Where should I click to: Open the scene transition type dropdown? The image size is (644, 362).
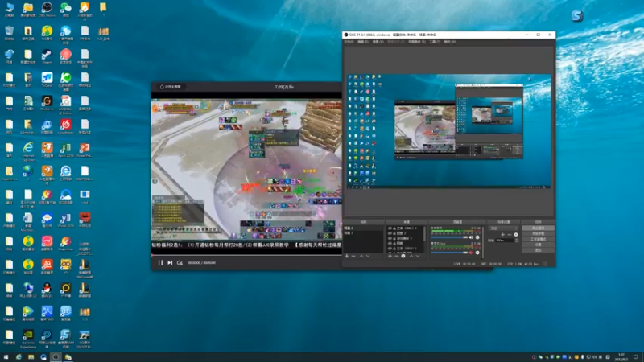[503, 228]
